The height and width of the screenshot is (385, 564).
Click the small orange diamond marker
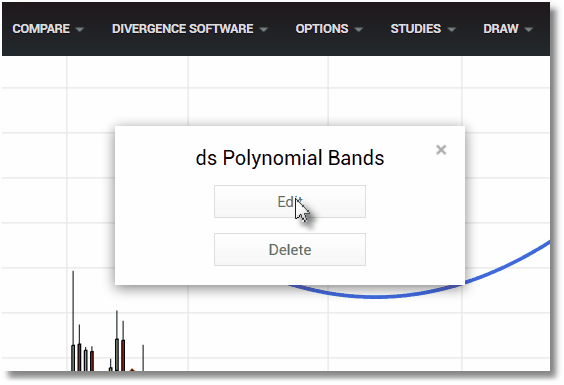pyautogui.click(x=132, y=370)
